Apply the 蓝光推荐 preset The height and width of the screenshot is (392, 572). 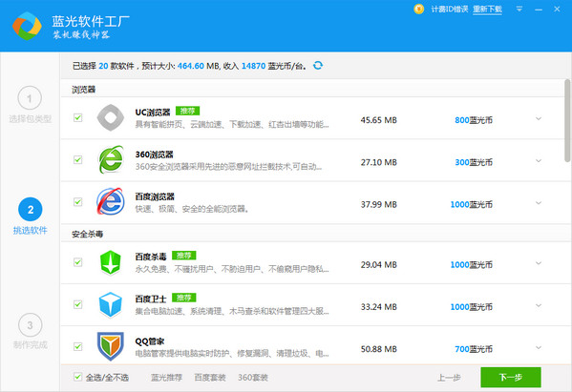[166, 378]
